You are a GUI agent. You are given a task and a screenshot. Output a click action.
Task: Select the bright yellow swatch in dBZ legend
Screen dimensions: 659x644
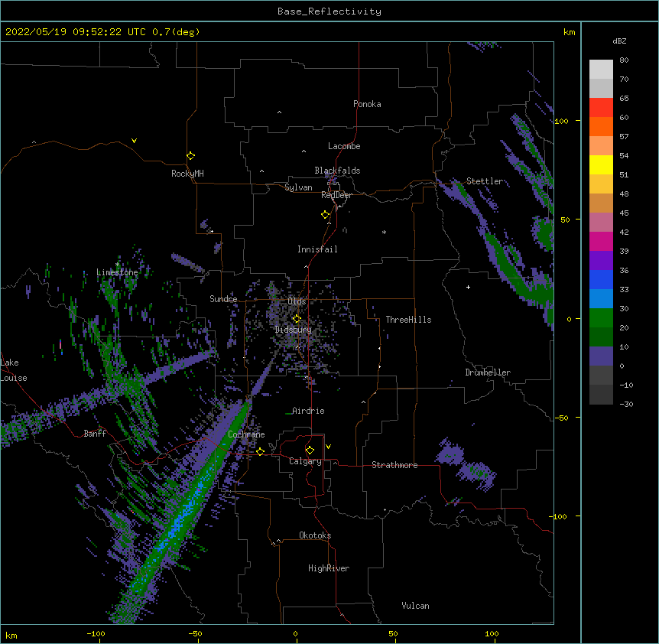(x=601, y=164)
